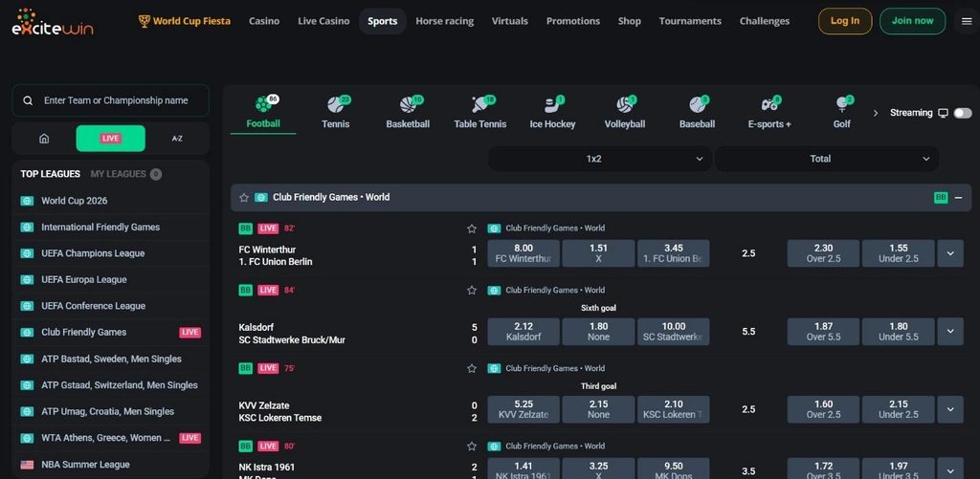This screenshot has width=980, height=479.
Task: Click the search magnifier icon
Action: click(28, 100)
